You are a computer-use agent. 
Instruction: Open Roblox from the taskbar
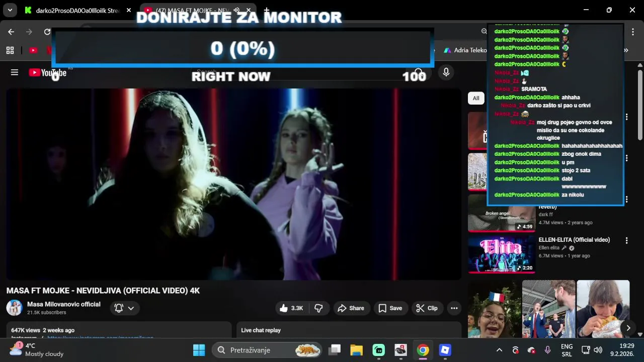click(x=445, y=350)
